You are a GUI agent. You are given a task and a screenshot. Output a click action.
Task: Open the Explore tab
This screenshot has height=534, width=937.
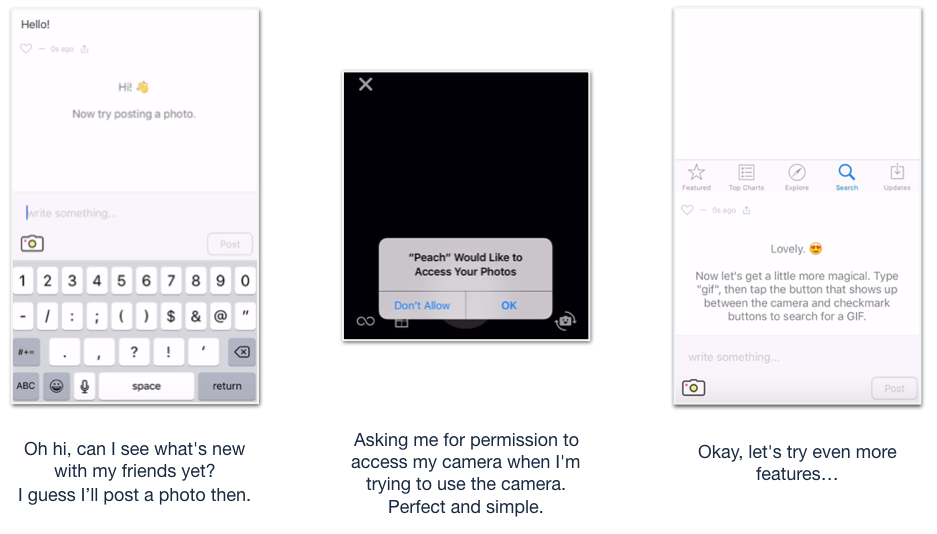tap(797, 177)
